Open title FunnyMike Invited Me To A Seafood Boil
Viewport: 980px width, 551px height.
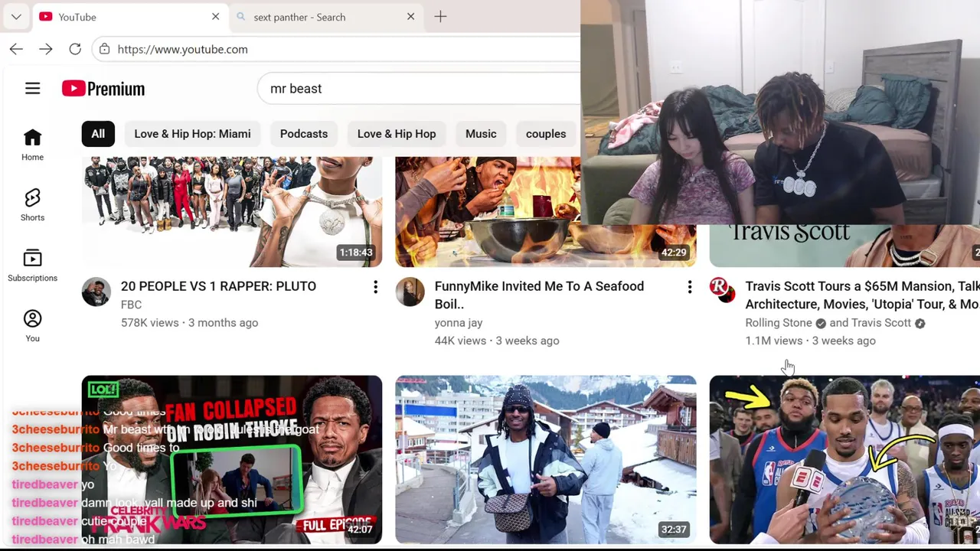point(539,295)
